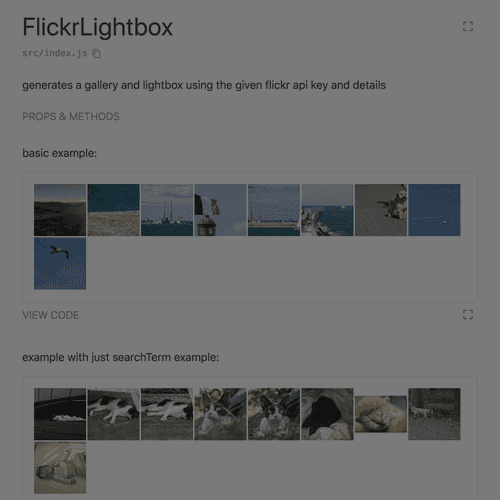Open the first lying black-white cat thumbnail

point(114,414)
